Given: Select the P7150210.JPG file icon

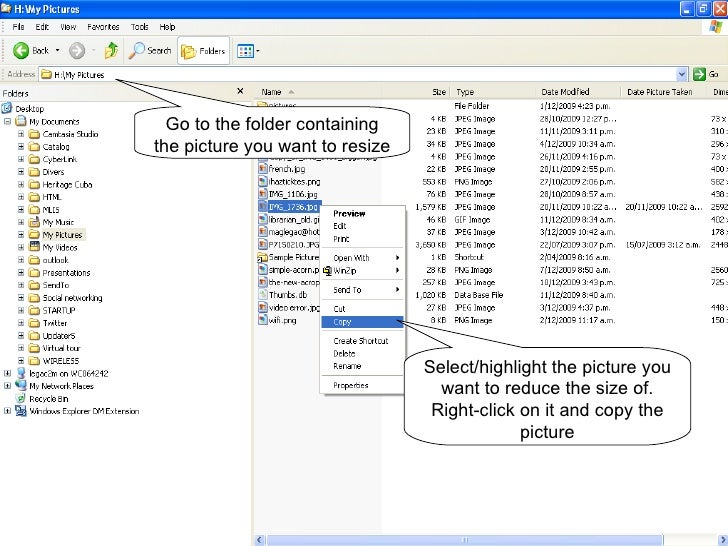Looking at the screenshot, I should point(263,245).
